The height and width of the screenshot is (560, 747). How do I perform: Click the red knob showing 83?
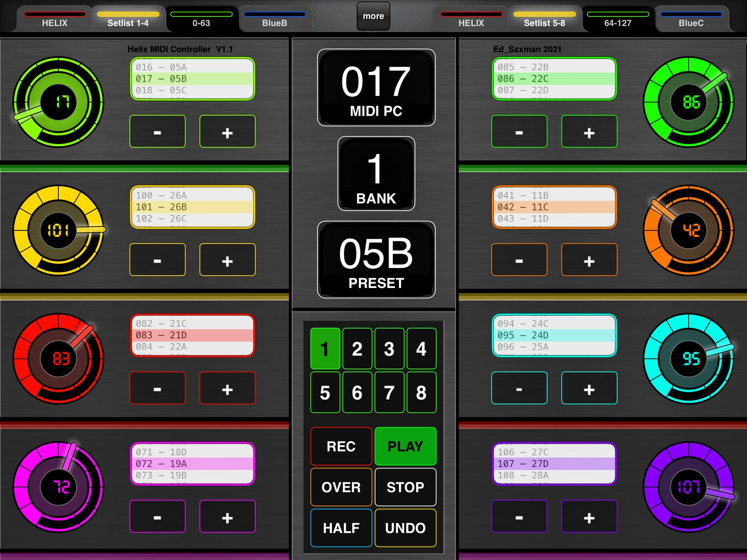58,359
